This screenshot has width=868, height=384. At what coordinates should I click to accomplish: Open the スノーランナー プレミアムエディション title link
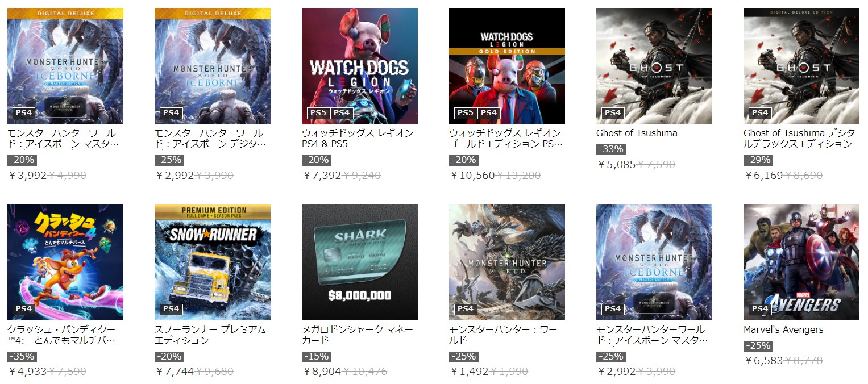[210, 335]
